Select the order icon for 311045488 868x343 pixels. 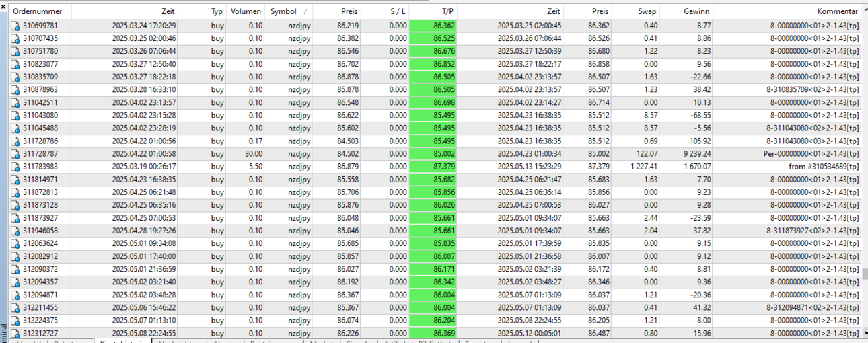[x=15, y=128]
